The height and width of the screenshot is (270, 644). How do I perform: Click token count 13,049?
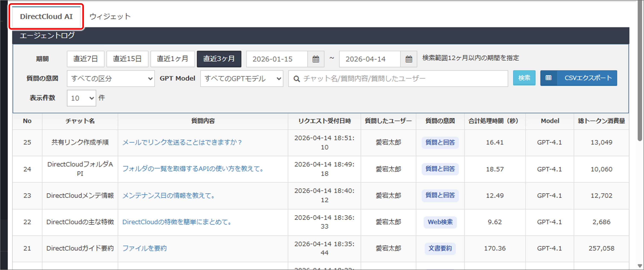click(x=601, y=142)
